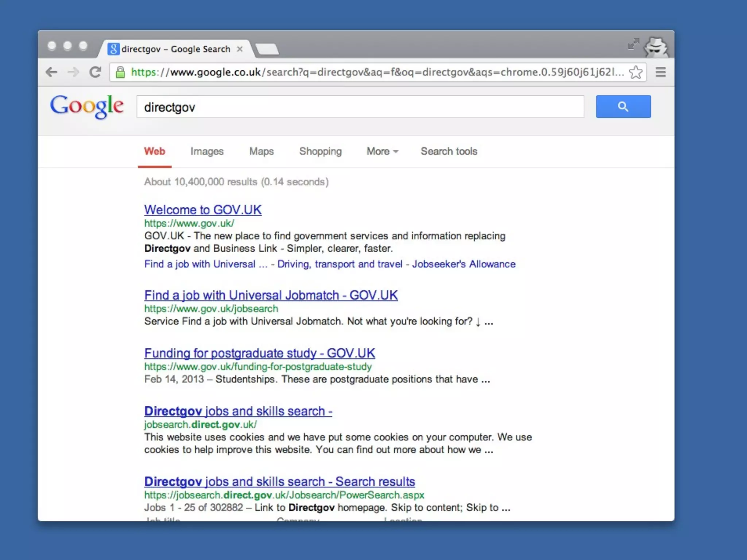
Task: Open Funding for postgraduate study result
Action: click(260, 353)
